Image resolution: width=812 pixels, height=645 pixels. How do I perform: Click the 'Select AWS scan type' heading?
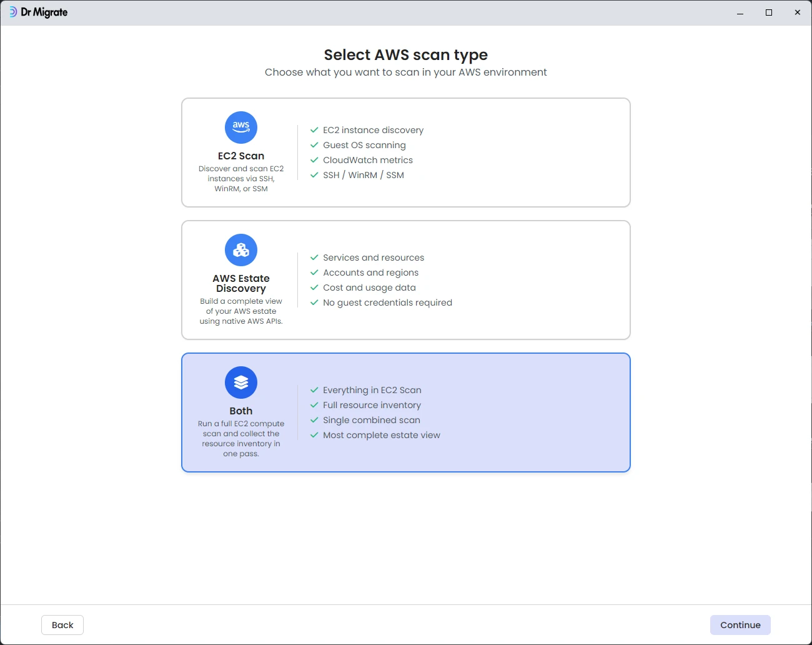pos(406,55)
